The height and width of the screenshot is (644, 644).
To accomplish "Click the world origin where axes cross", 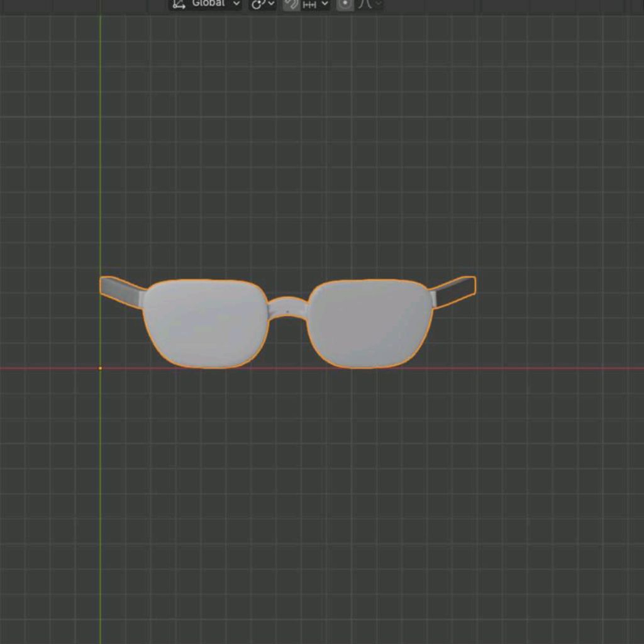I will point(100,368).
